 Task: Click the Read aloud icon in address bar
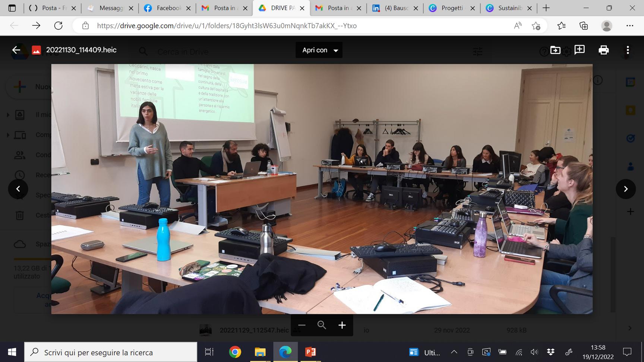(518, 26)
